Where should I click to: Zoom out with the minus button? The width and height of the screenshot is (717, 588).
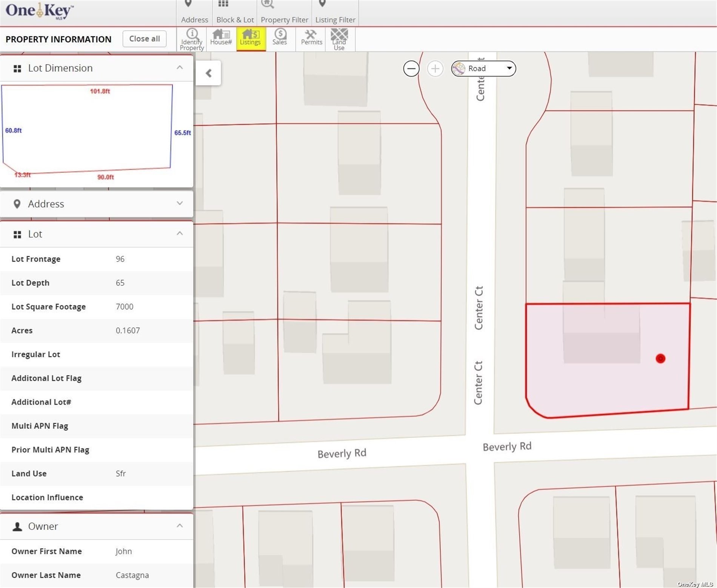point(411,69)
